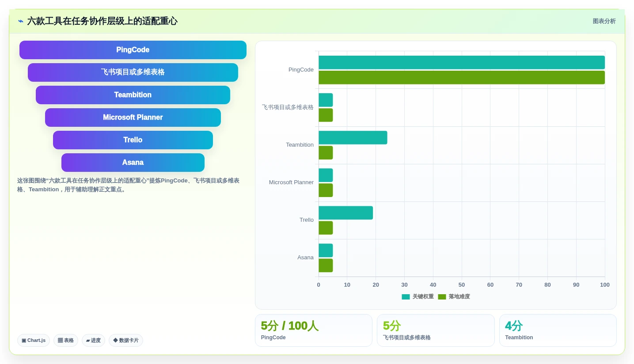Click the chart description paragraph text
This screenshot has height=364, width=634.
(x=129, y=185)
